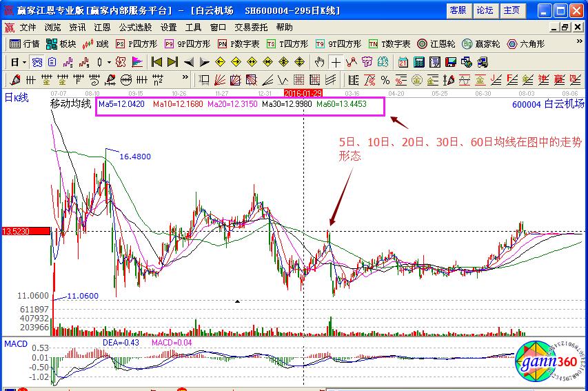
Task: Expand the candlestick chart type dropdown
Action: coord(110,61)
